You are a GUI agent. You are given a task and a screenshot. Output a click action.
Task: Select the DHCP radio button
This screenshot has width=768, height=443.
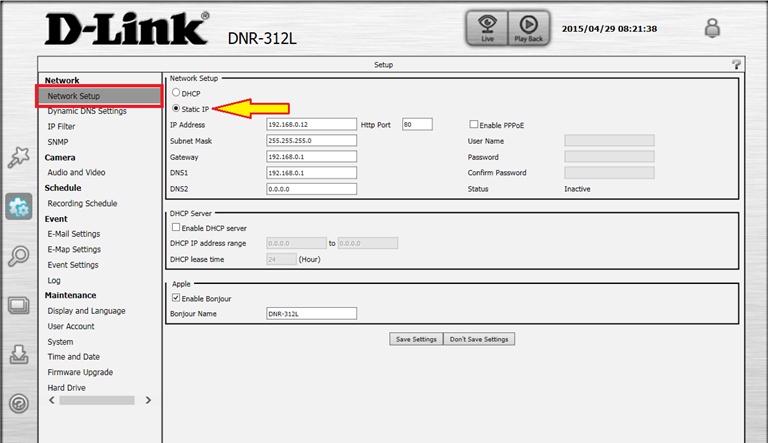[x=177, y=93]
